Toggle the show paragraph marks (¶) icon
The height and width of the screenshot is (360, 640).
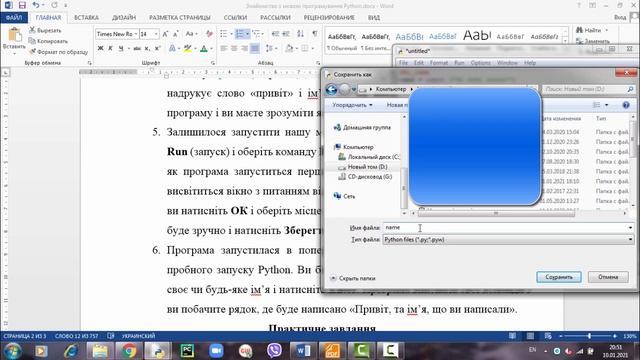[x=314, y=34]
